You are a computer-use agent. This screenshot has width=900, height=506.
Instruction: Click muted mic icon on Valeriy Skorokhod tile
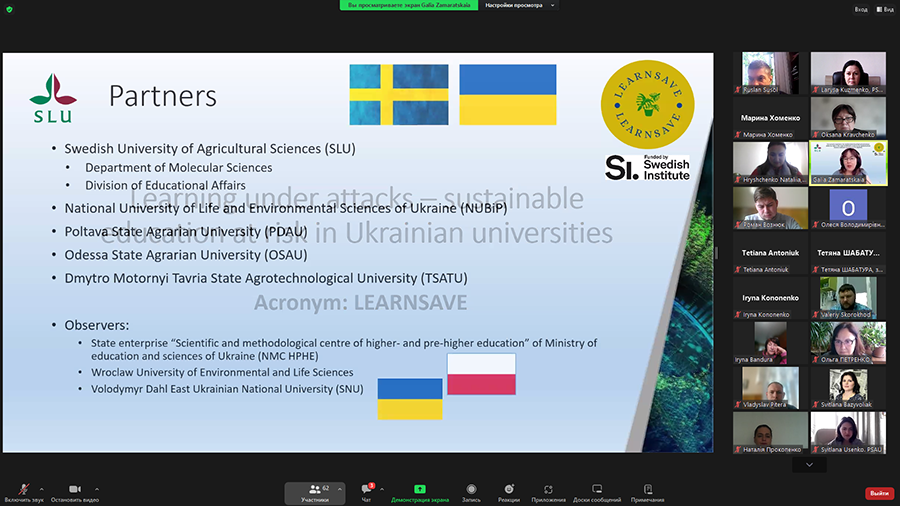click(x=816, y=314)
